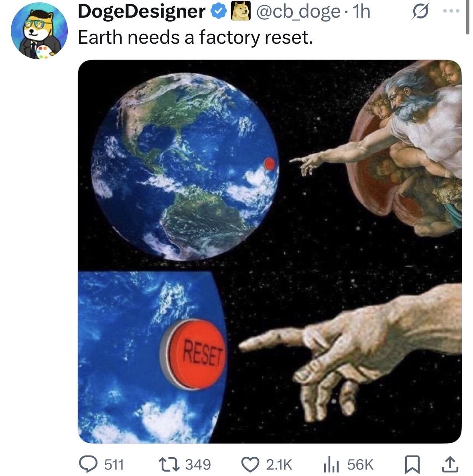Click the Doge affiliate badge beside the name

click(241, 11)
